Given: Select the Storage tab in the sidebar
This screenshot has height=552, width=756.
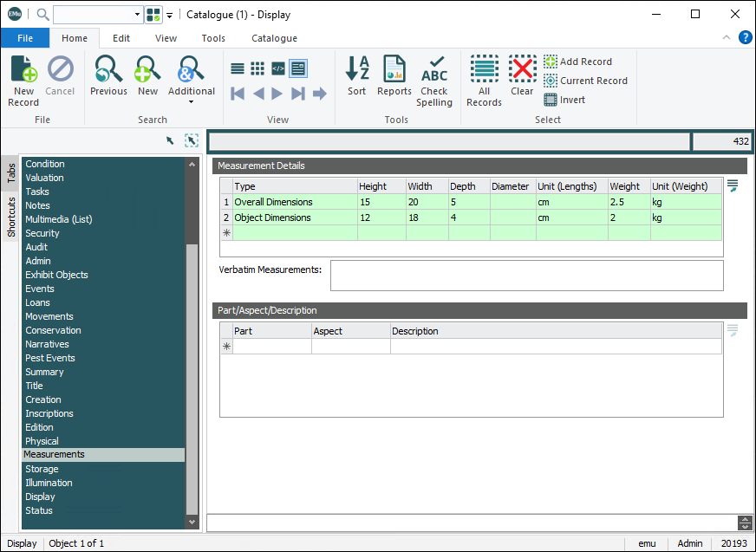Looking at the screenshot, I should (x=42, y=469).
